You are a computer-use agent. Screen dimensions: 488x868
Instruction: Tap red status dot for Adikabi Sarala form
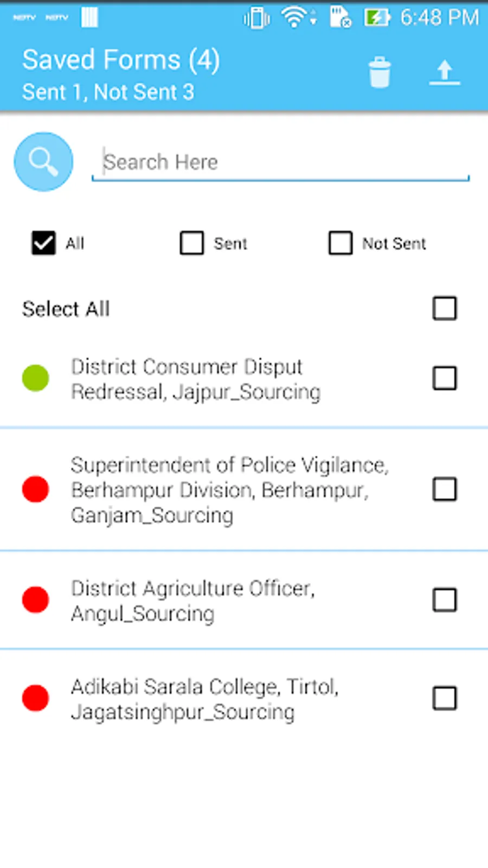(36, 698)
